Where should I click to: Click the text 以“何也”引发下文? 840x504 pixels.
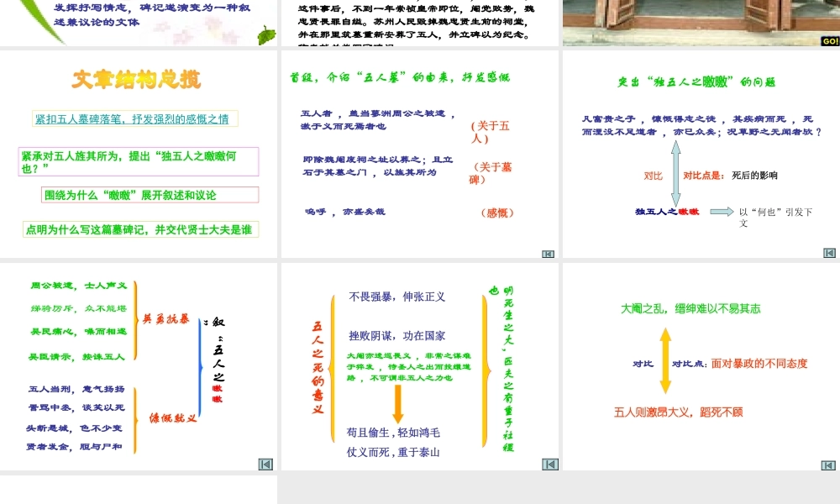tap(775, 218)
